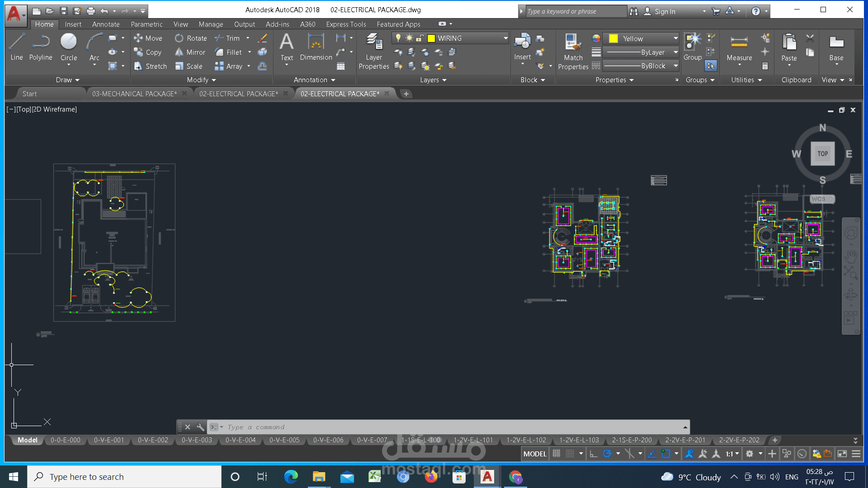The image size is (868, 488).
Task: Toggle drawing grid display in status bar
Action: (x=557, y=454)
